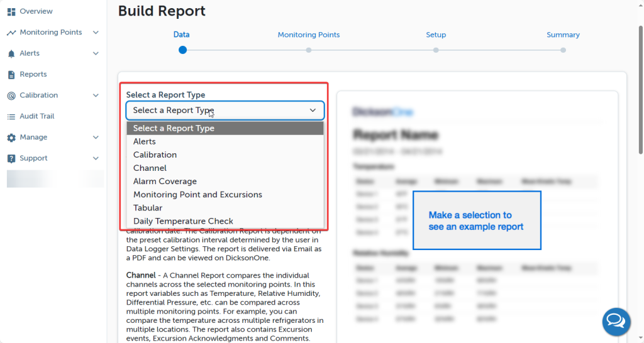The width and height of the screenshot is (644, 343).
Task: Go to the Monitoring Points step
Action: tap(309, 35)
